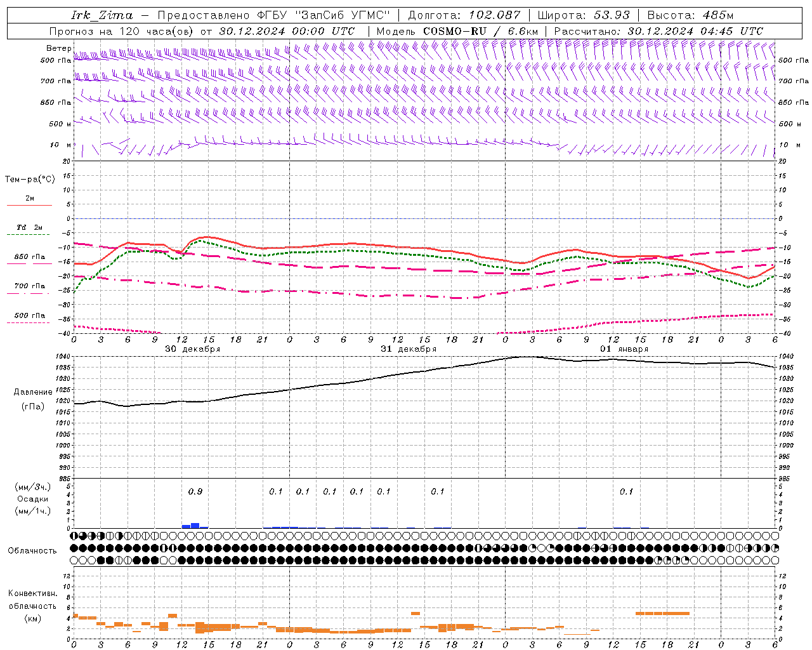Click the (км) unit label for convective cloud
Screen dimensions: 812x650
33,619
